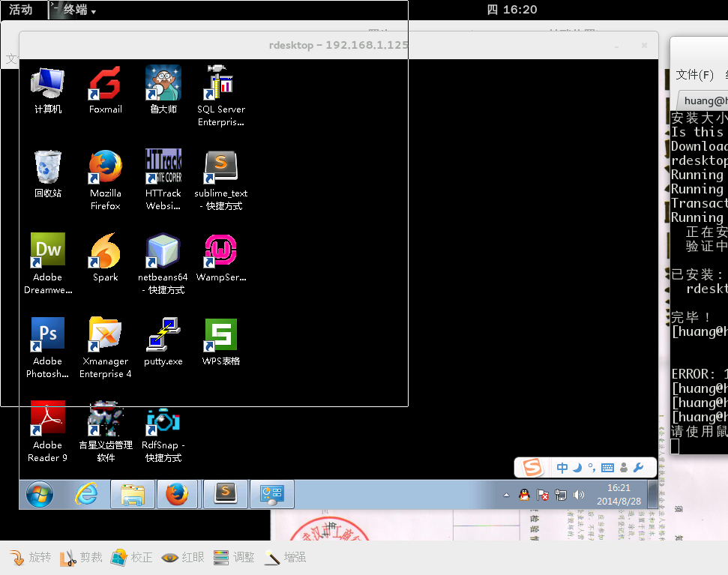Open the 鲁大师 desktop shortcut
This screenshot has height=575, width=728.
point(163,91)
